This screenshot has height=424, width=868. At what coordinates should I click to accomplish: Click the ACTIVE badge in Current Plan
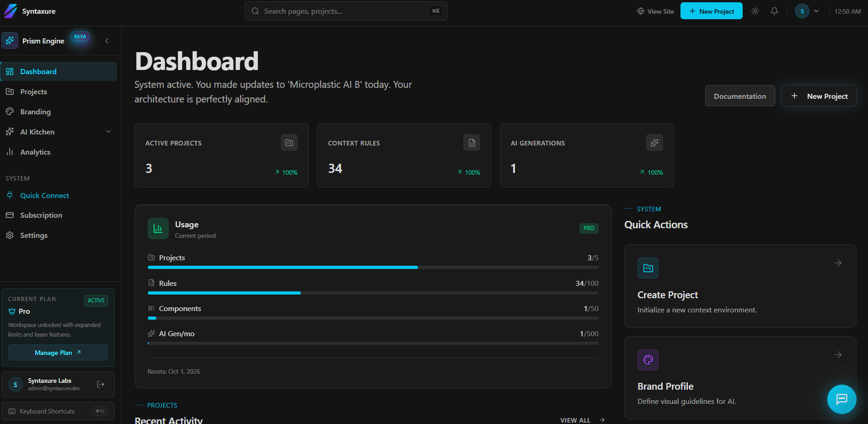click(x=96, y=301)
